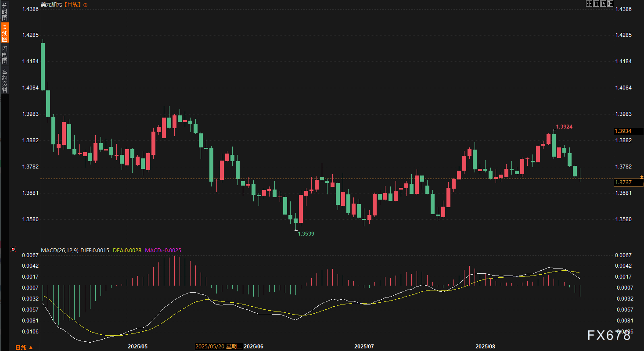
Task: Open the 闪电图 tab
Action: [x=4, y=55]
